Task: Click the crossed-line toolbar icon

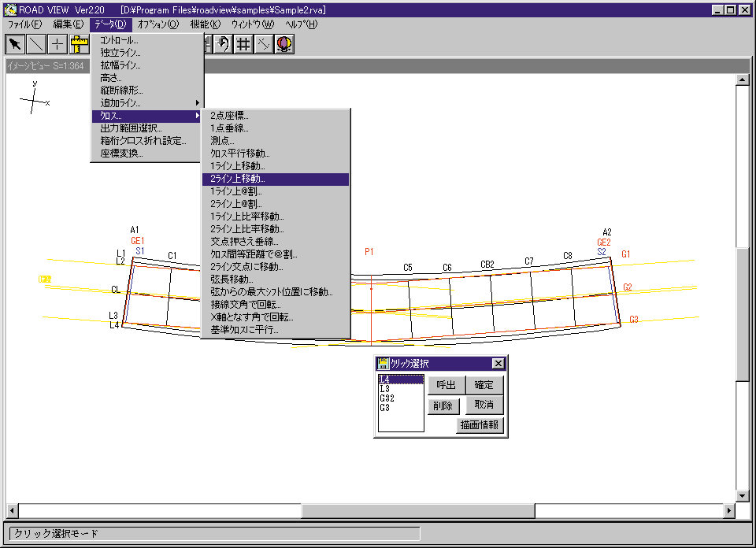Action: (264, 44)
